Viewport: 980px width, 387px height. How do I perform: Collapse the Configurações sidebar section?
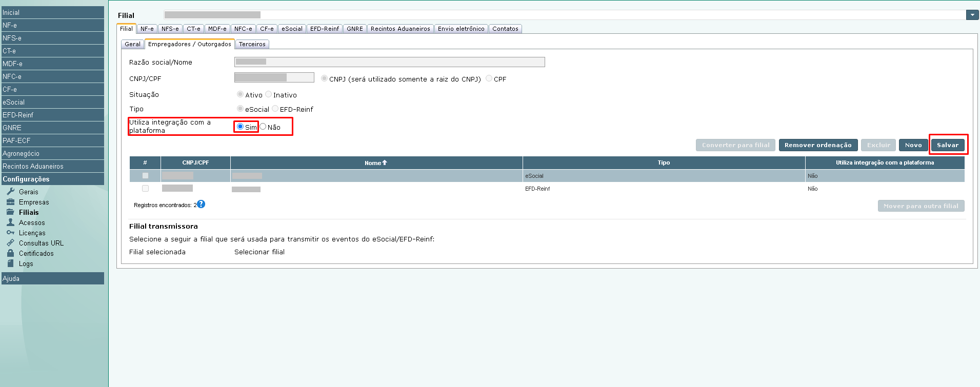53,179
